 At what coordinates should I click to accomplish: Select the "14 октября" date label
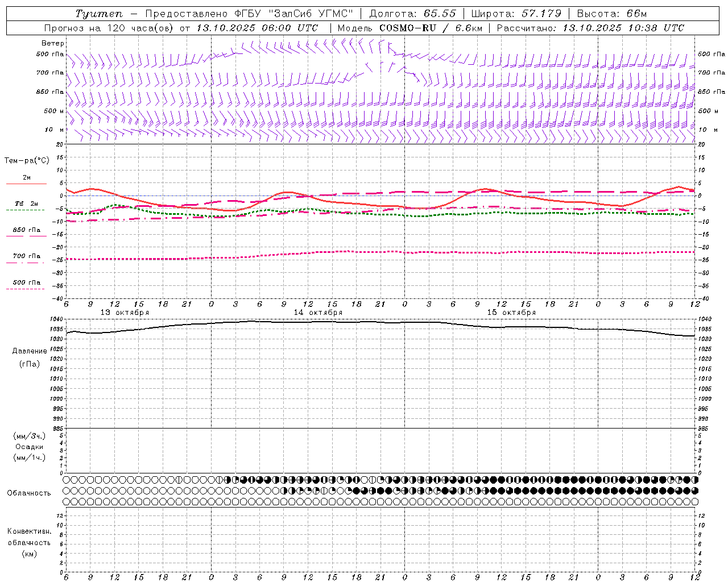pos(318,313)
